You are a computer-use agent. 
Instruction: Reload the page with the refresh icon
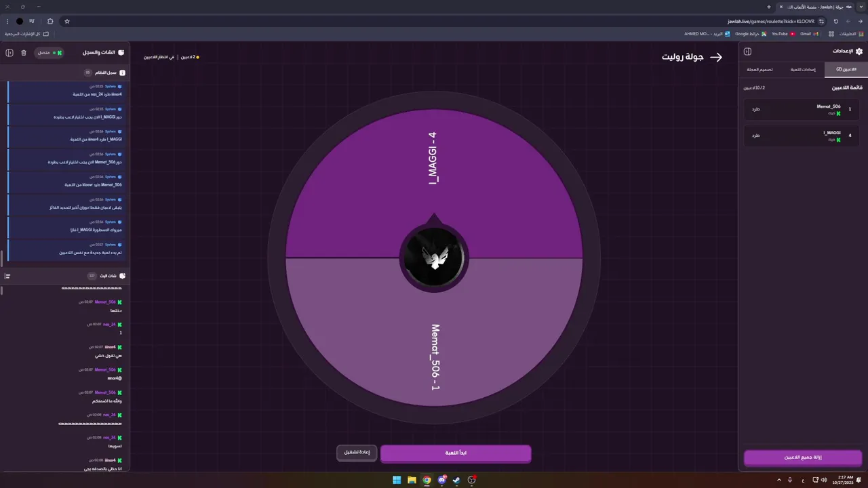pos(836,21)
